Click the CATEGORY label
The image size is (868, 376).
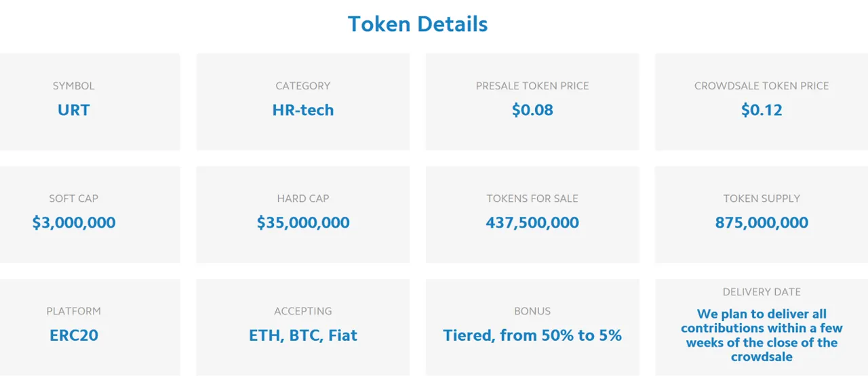click(x=303, y=86)
